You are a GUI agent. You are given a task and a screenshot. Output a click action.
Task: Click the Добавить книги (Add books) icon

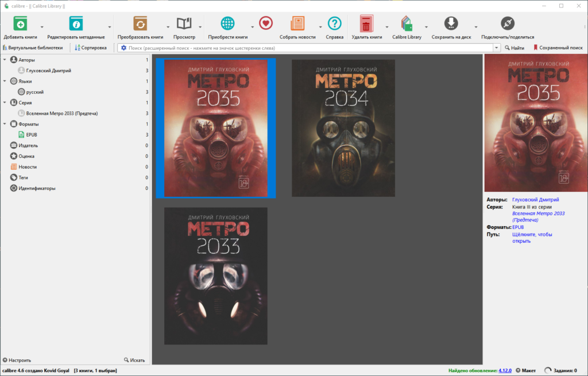coord(20,23)
